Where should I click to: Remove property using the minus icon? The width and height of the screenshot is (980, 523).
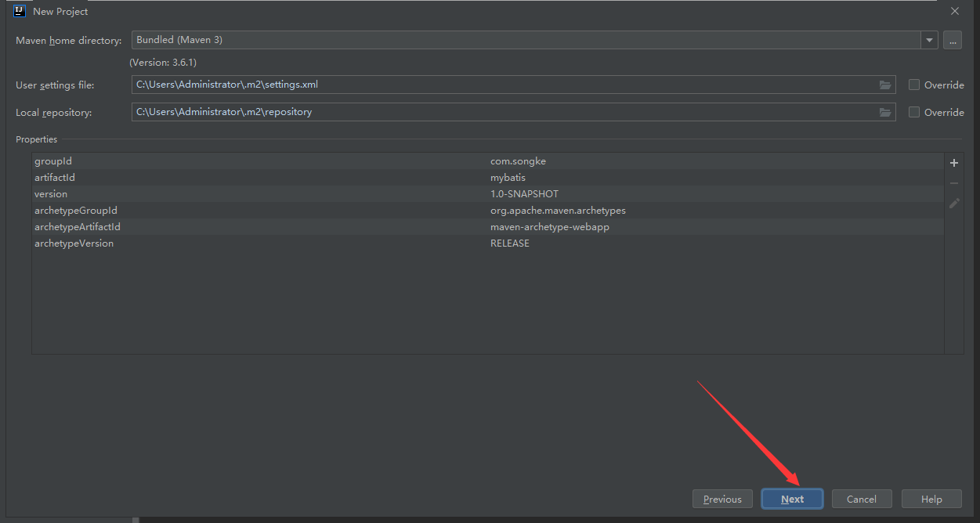954,183
